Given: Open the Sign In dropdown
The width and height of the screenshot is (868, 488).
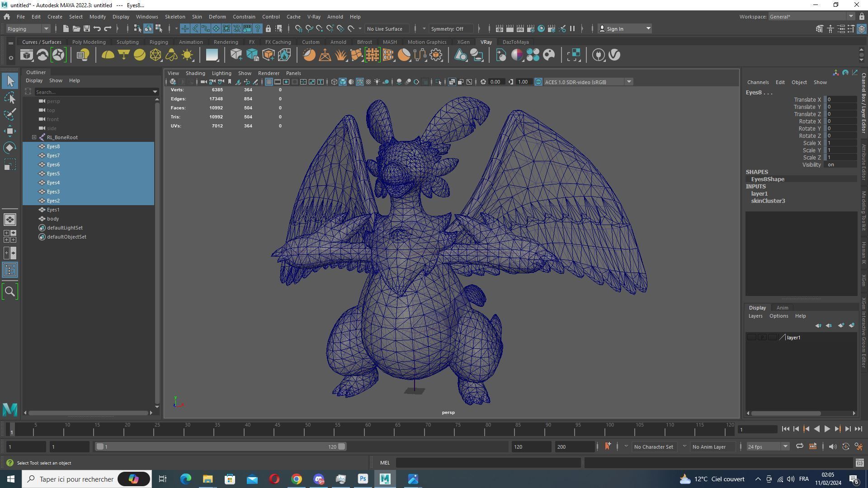Looking at the screenshot, I should [624, 29].
